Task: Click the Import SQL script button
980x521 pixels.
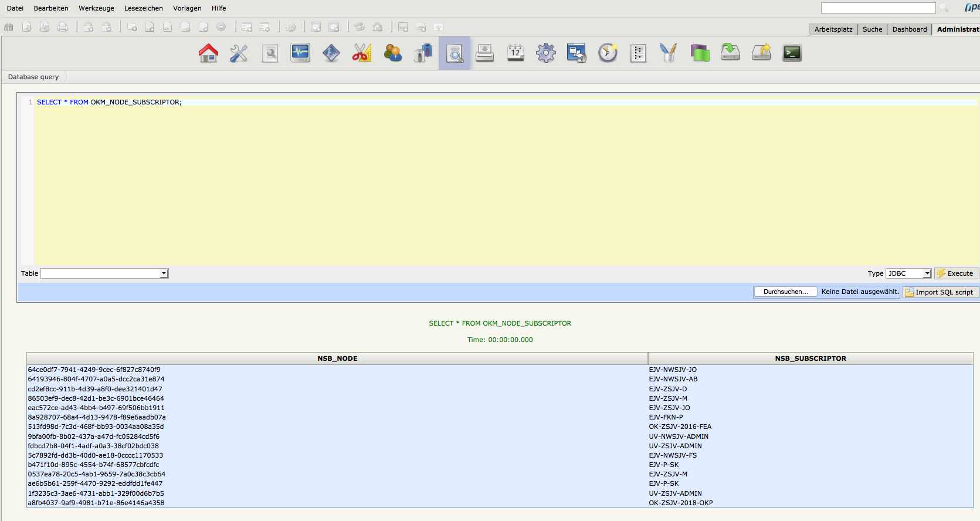Action: [x=941, y=292]
